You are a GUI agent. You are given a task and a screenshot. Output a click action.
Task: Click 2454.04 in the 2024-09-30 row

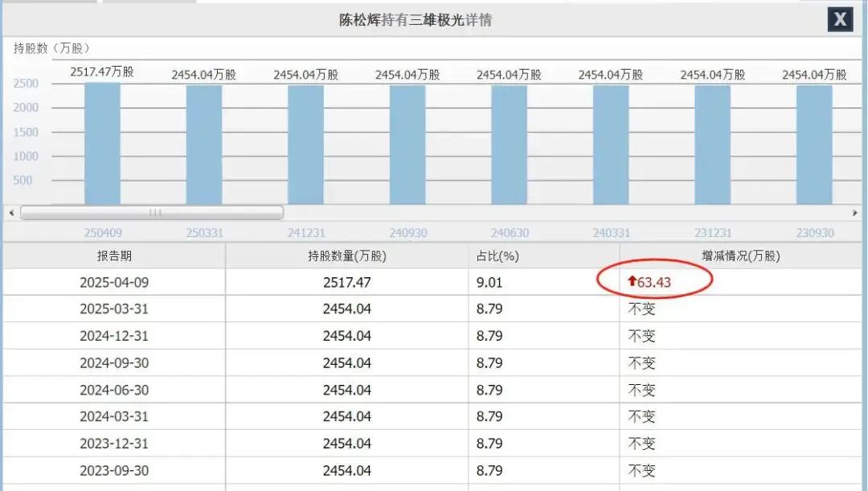tap(347, 363)
